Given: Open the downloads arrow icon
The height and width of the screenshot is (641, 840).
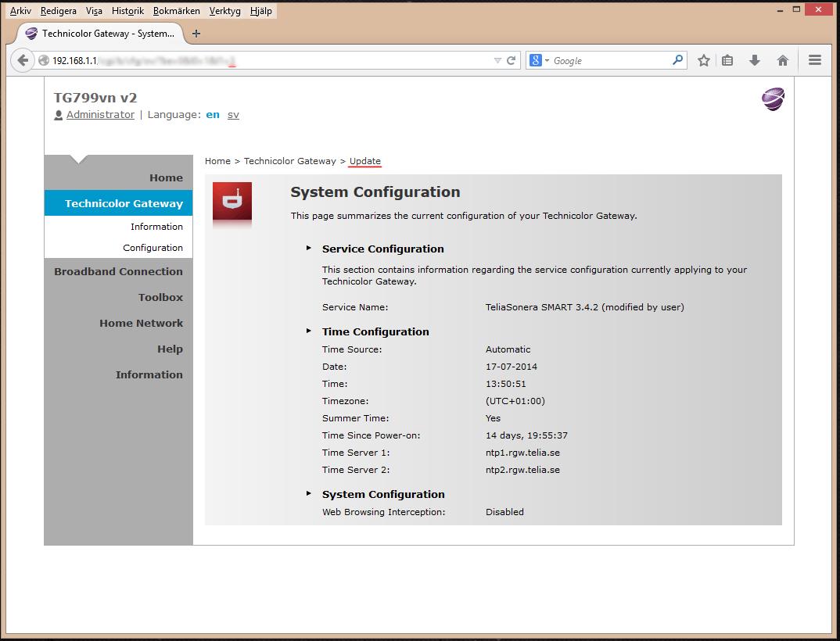Looking at the screenshot, I should 754,60.
